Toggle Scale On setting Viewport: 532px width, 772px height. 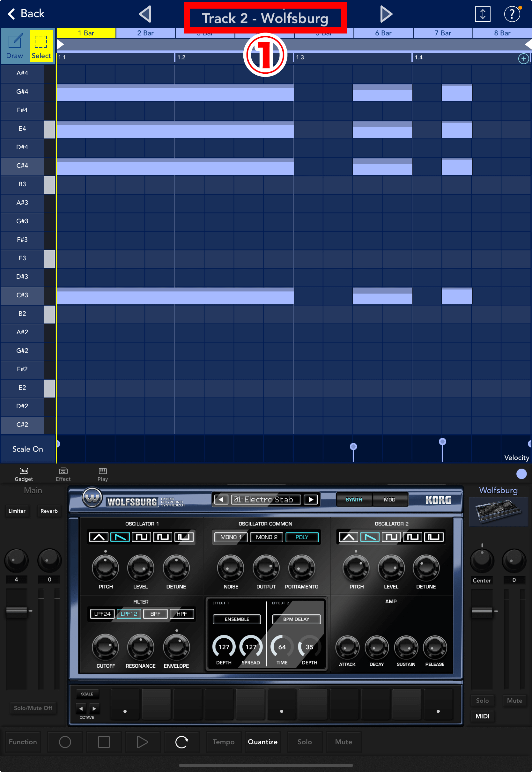tap(28, 449)
